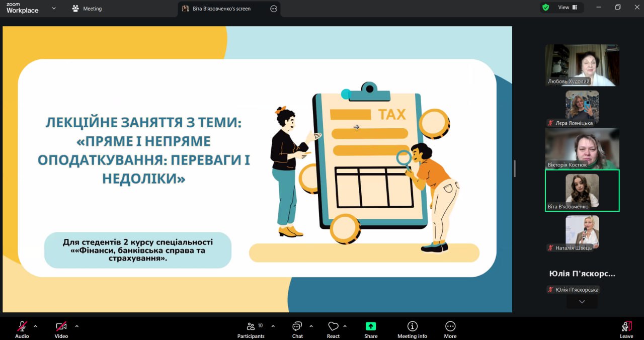Open Chat panel

297,329
